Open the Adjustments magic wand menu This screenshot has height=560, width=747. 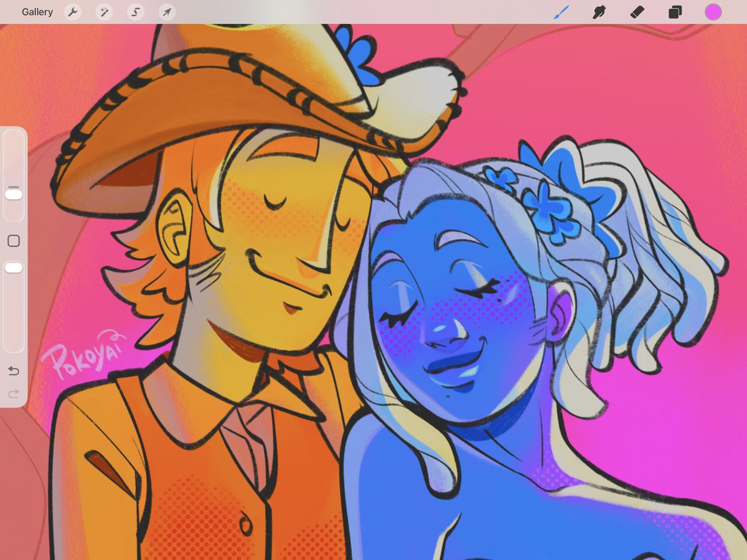(104, 12)
